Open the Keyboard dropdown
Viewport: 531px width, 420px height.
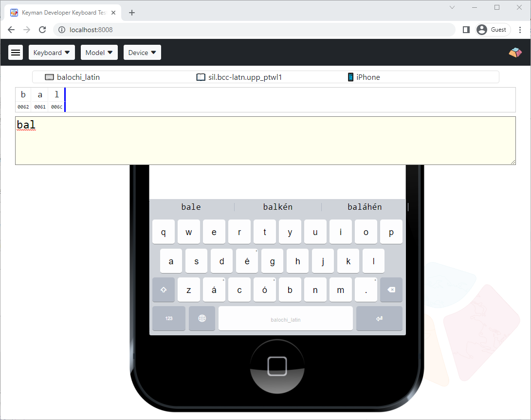52,53
